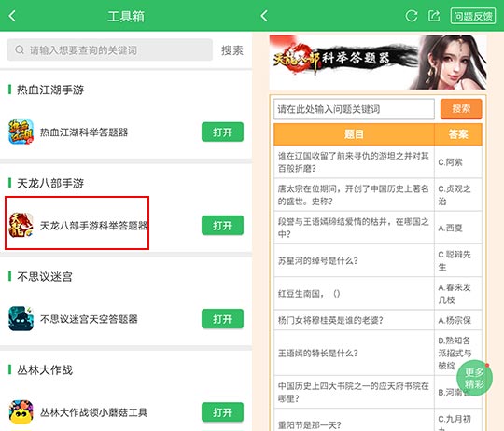Select answer D.熟知各派招式与破绽
The width and height of the screenshot is (504, 431).
click(455, 353)
